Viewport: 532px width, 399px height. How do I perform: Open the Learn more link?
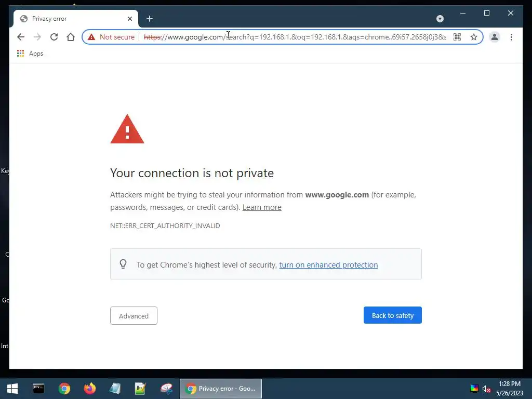(x=262, y=207)
